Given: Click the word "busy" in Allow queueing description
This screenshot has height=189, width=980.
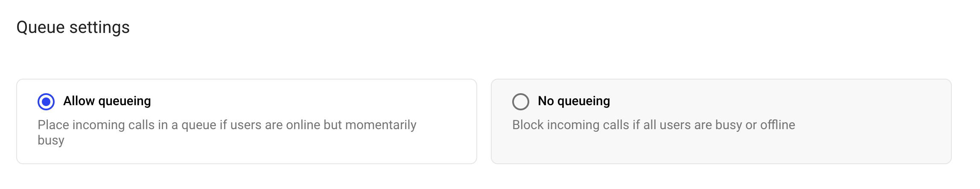Looking at the screenshot, I should (51, 140).
